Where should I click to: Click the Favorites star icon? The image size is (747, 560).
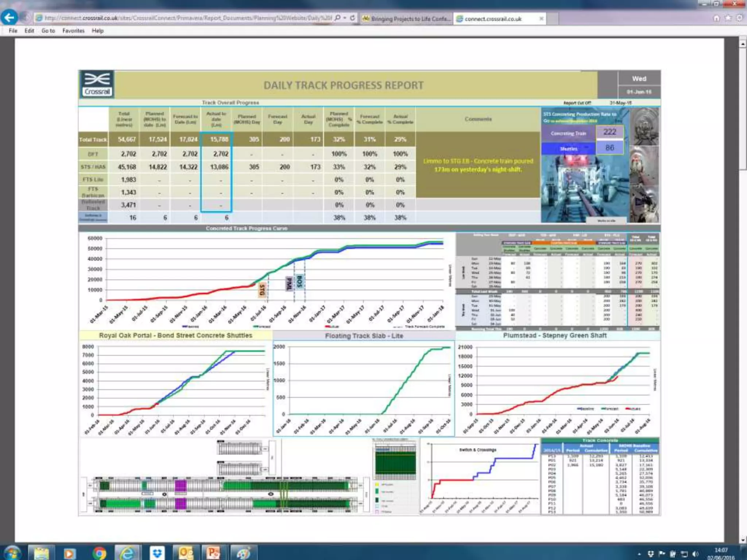pos(728,18)
